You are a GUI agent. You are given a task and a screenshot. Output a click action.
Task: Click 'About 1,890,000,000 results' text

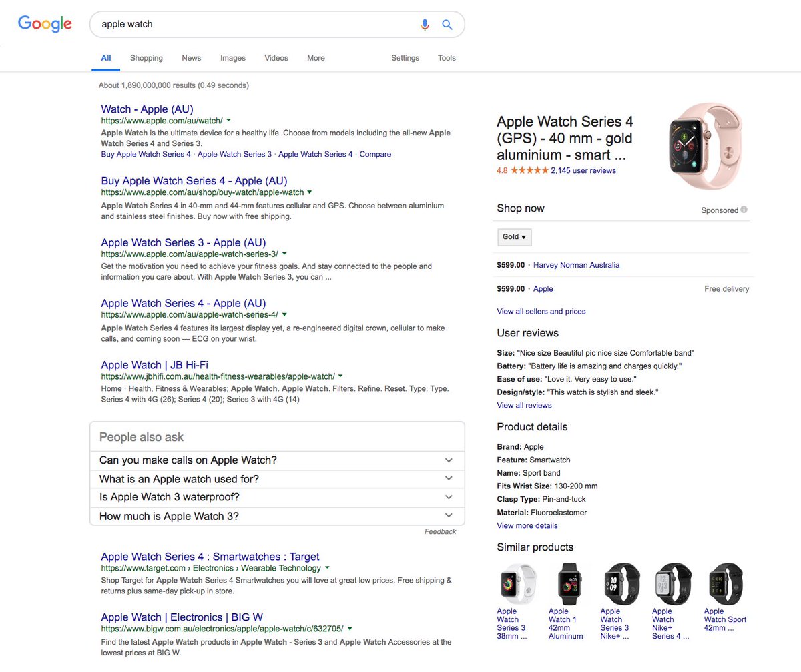174,85
